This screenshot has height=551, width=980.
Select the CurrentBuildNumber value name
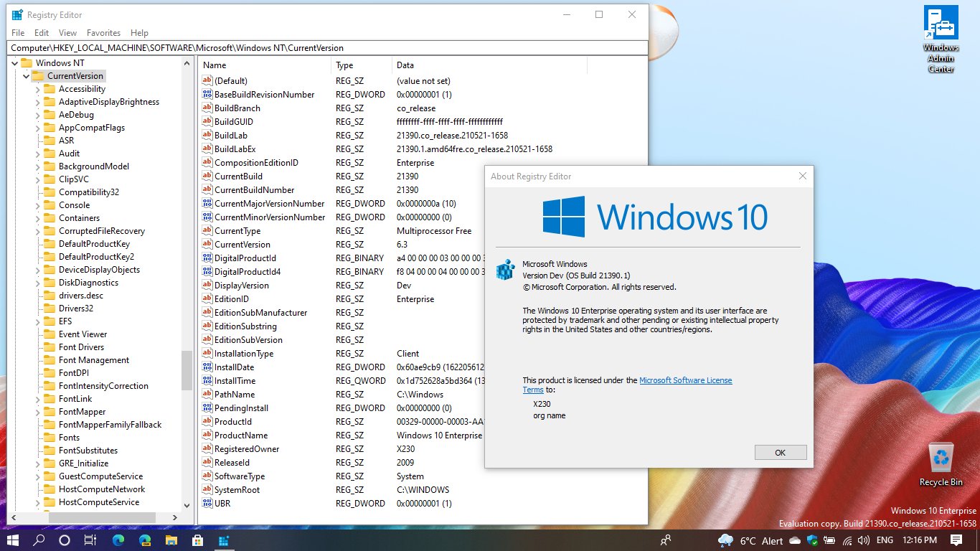pyautogui.click(x=254, y=190)
